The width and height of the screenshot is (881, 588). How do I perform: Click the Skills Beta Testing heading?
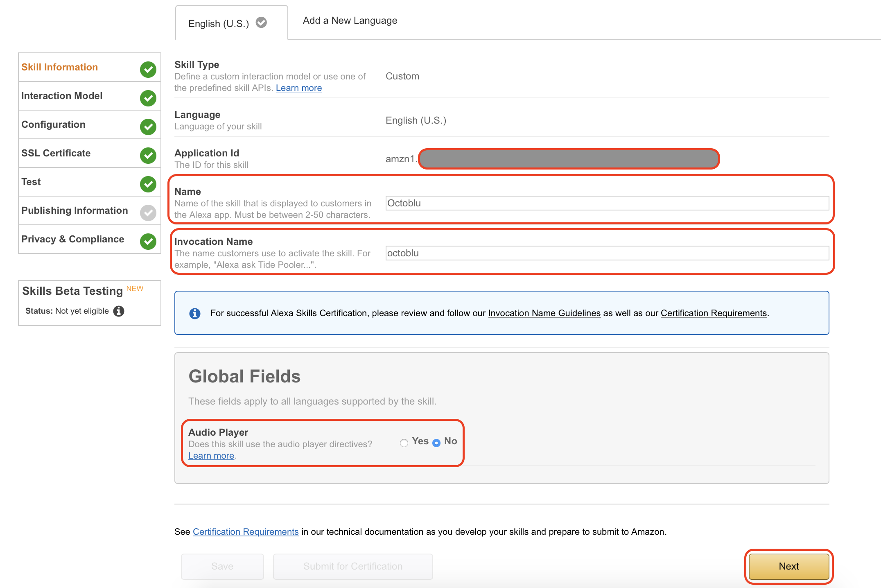[72, 291]
